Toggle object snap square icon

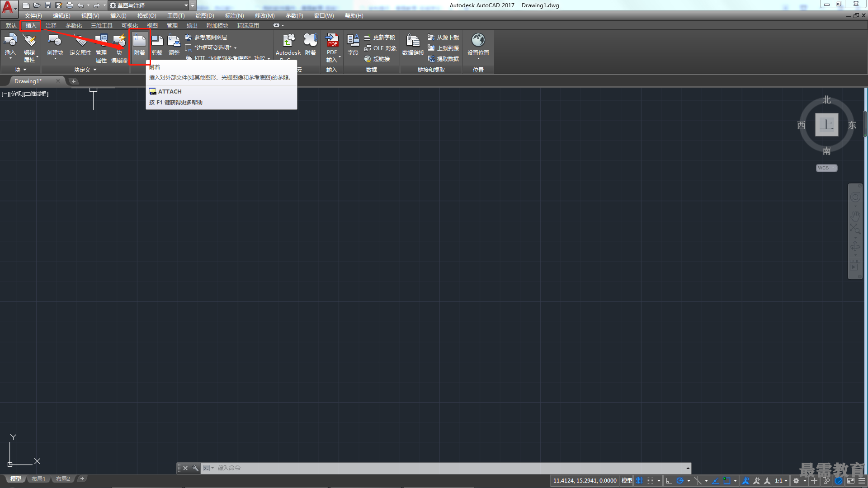[727, 481]
